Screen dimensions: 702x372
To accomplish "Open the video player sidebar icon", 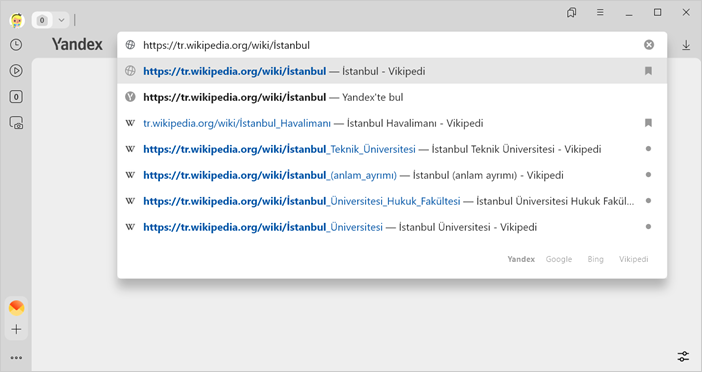I will 16,71.
